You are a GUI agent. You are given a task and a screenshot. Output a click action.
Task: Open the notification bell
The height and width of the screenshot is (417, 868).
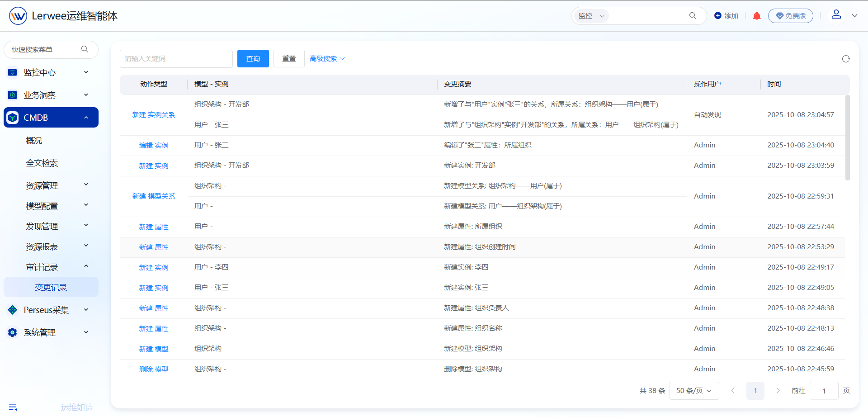pos(757,16)
